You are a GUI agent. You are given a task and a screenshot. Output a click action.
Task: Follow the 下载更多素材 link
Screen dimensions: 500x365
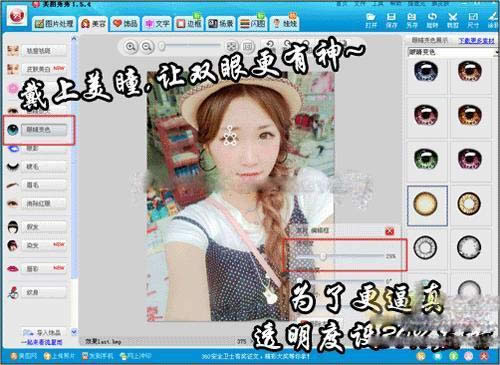point(477,41)
